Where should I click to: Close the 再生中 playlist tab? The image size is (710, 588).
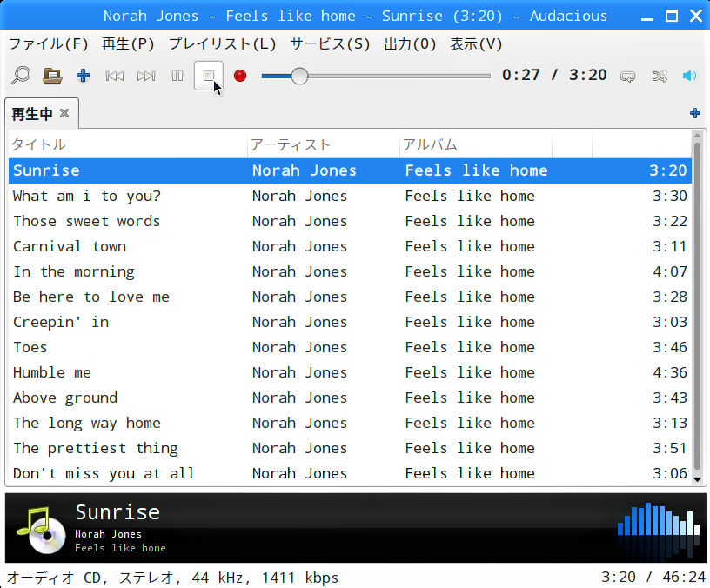pos(64,113)
